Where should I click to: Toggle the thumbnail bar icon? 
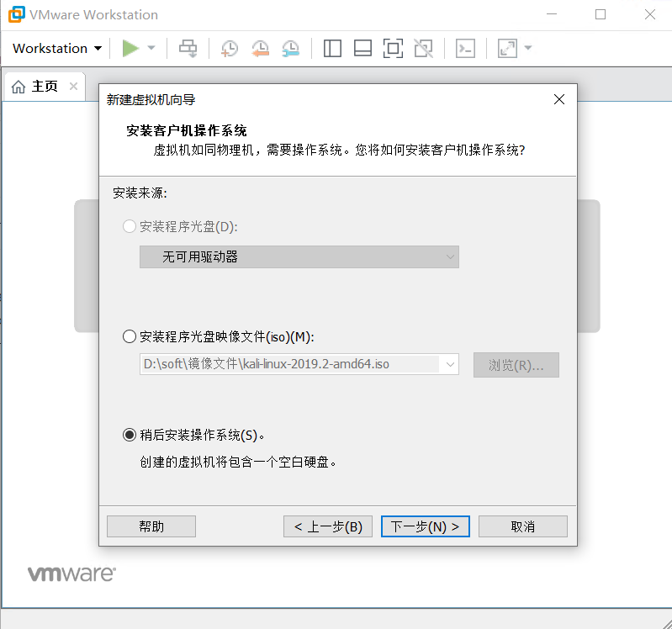[362, 49]
